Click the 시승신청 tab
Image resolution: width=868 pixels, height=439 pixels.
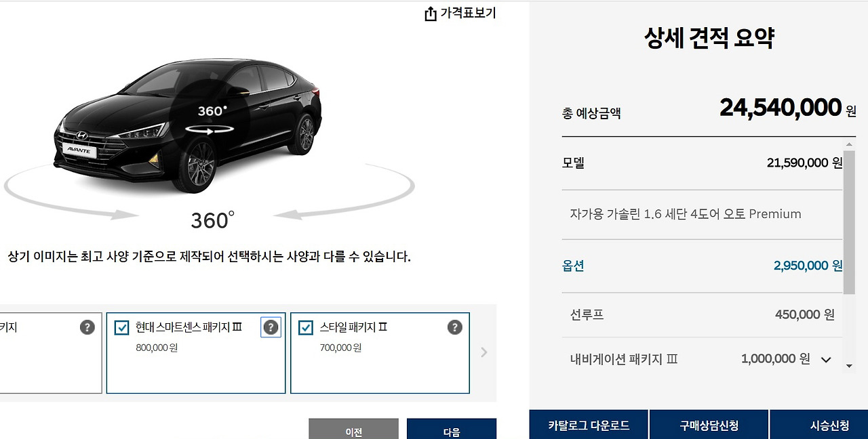pos(819,425)
